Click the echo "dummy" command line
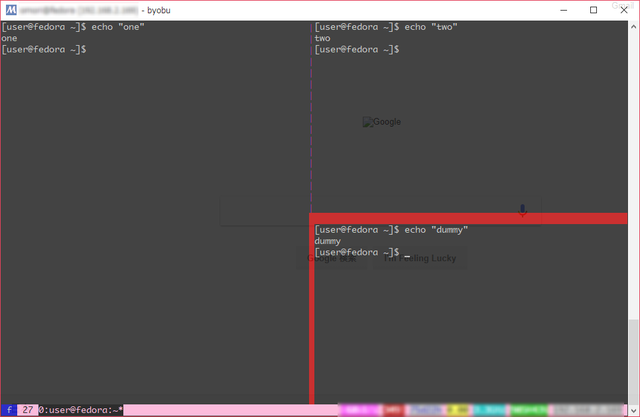 pos(391,230)
